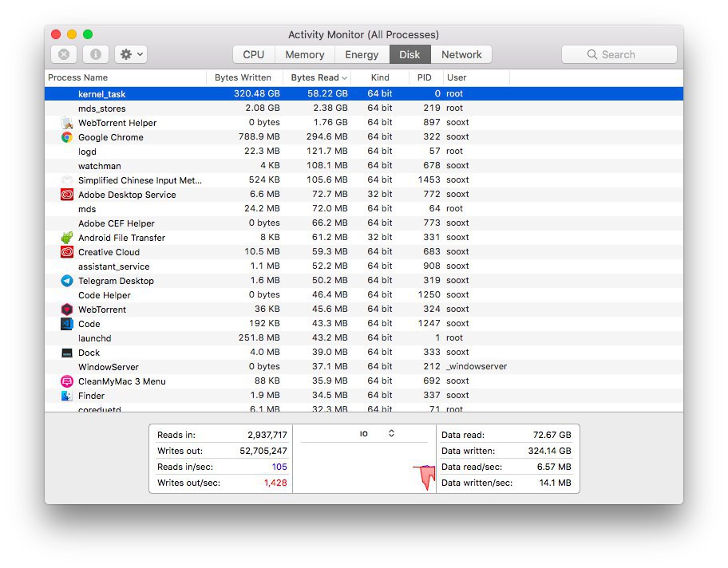Click the _windowserver user cell
The image size is (728, 568).
point(477,367)
